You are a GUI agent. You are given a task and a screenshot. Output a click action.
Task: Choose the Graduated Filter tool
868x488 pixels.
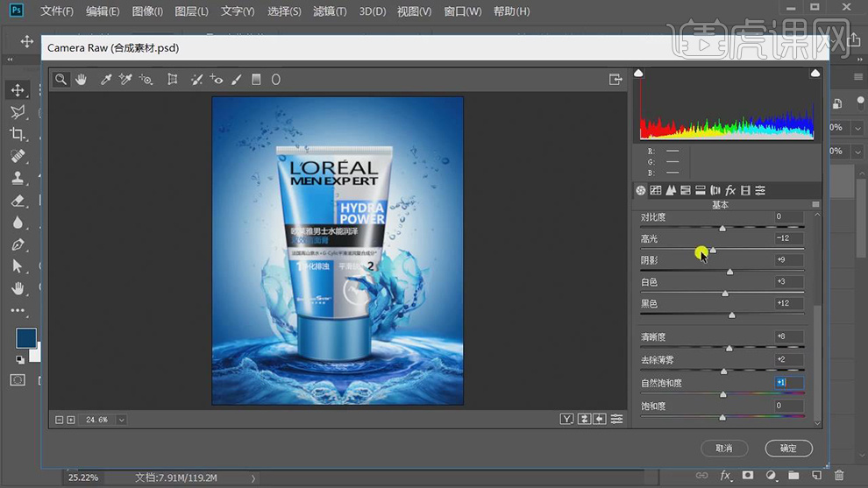point(256,80)
